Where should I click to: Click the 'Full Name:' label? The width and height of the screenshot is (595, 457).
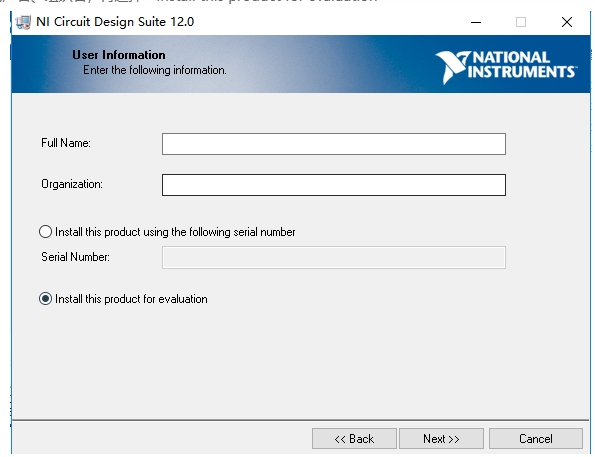pos(66,143)
